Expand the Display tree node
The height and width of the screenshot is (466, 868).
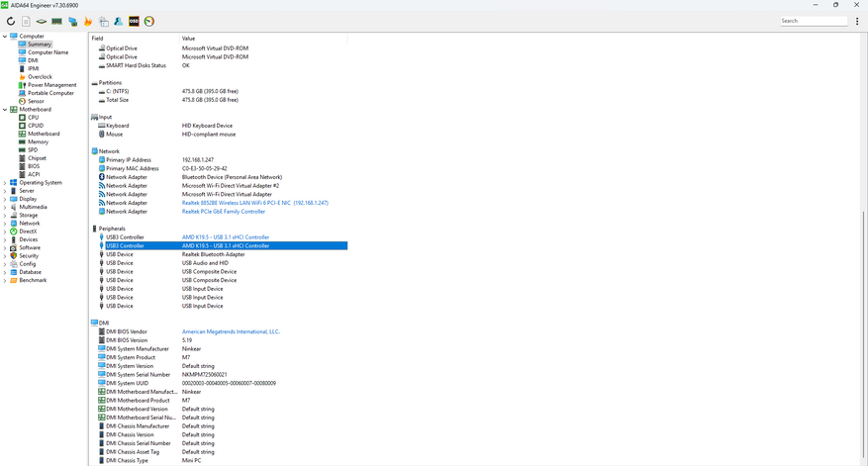(5, 199)
